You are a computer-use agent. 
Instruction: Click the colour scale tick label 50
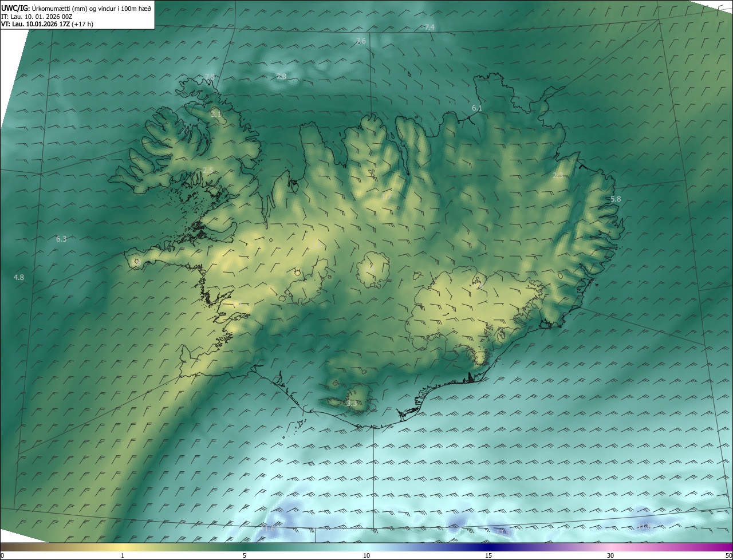pos(728,555)
